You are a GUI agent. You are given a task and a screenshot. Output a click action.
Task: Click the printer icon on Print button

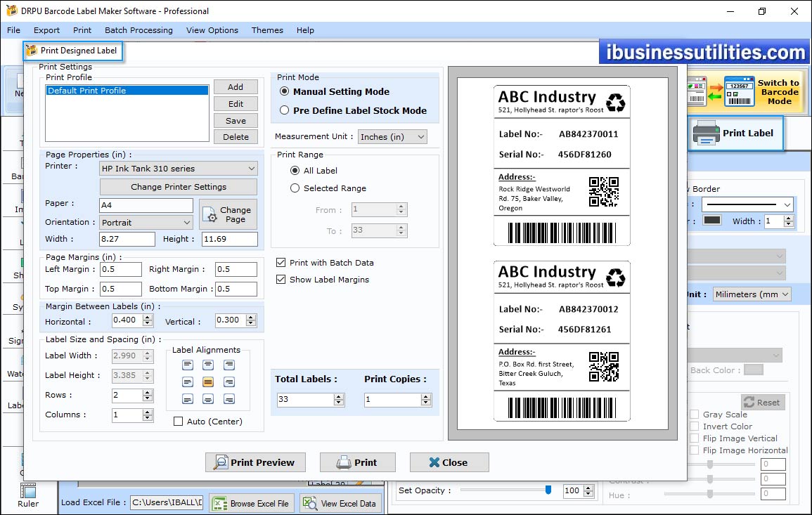(343, 462)
